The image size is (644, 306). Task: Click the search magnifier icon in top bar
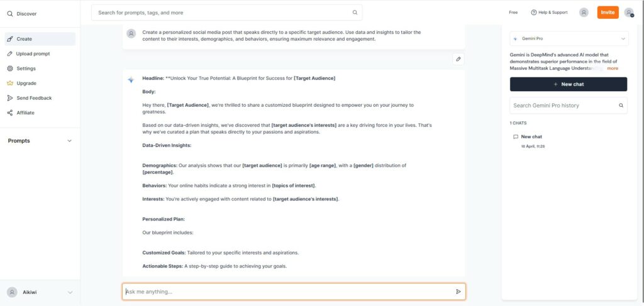355,13
